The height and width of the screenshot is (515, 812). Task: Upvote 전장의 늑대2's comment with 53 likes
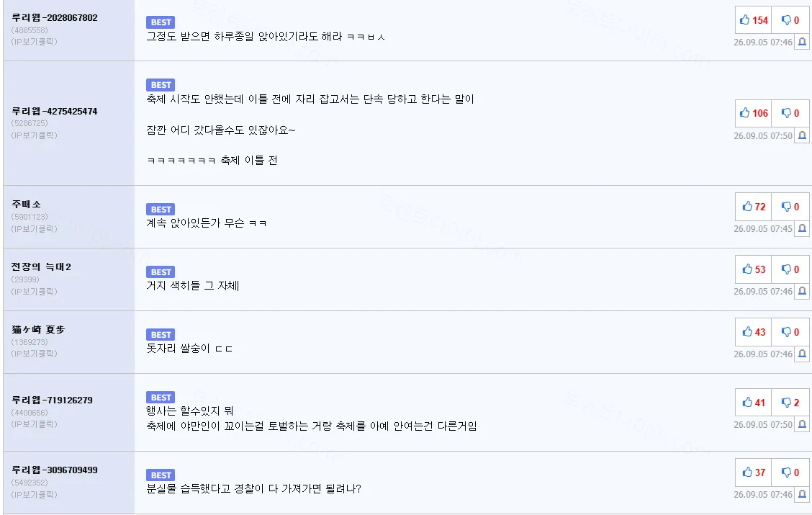click(753, 269)
